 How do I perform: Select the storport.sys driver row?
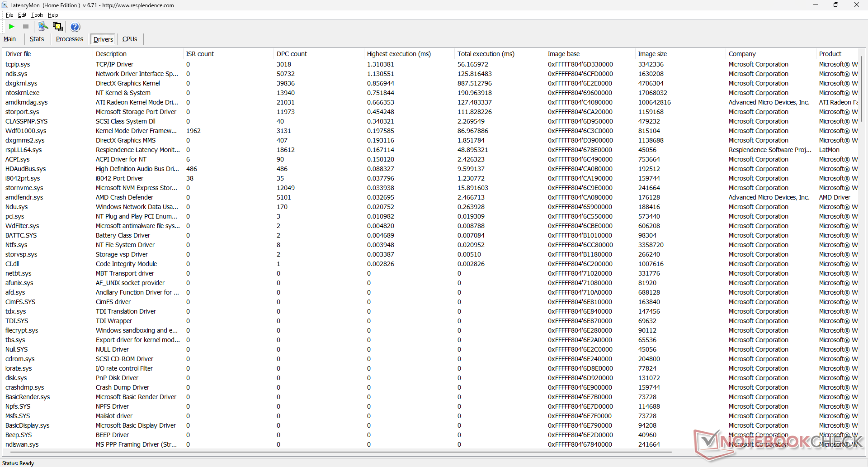point(431,112)
